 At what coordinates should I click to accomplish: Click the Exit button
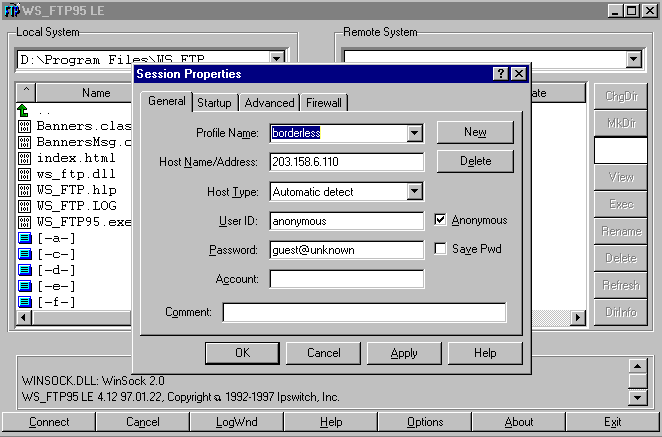(613, 422)
